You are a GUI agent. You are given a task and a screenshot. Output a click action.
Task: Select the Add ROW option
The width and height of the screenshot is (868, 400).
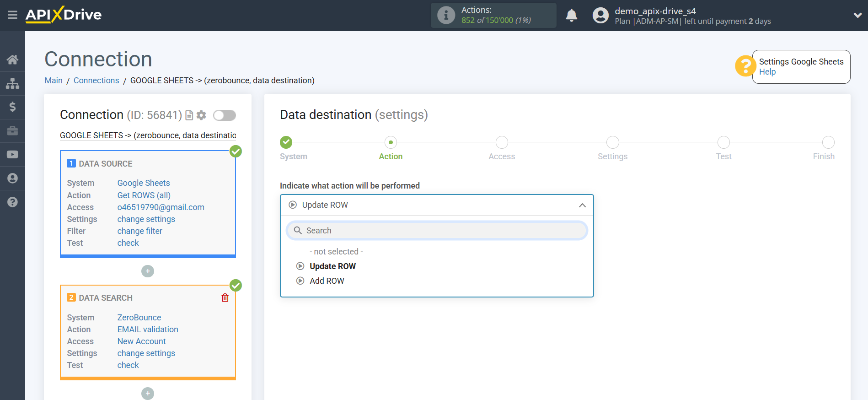coord(327,281)
